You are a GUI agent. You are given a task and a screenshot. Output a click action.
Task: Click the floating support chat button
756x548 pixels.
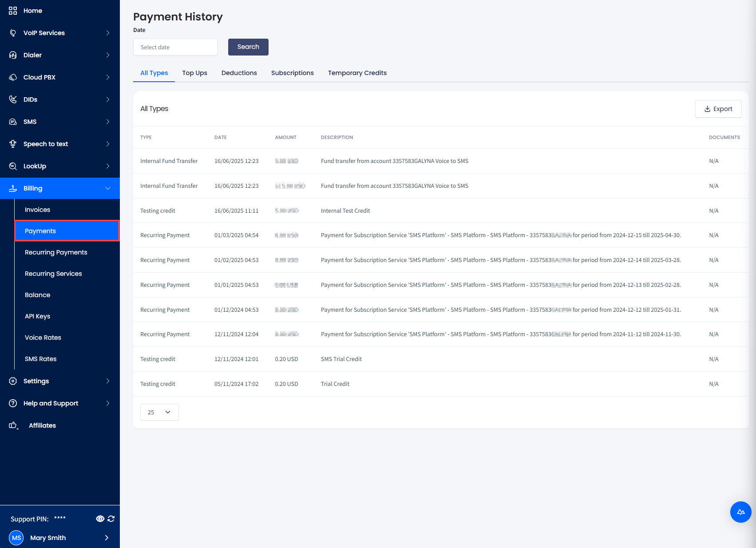[x=740, y=512]
